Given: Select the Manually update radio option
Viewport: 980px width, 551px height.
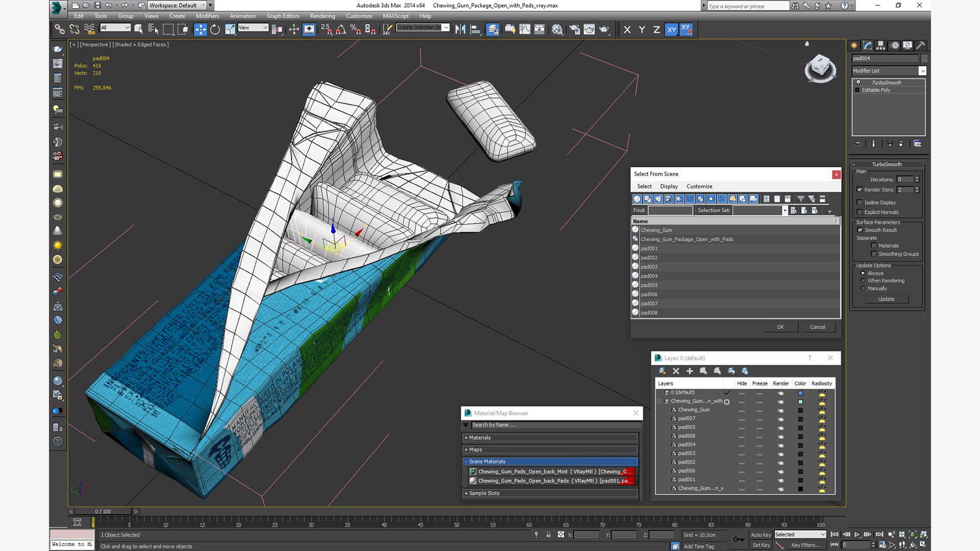Looking at the screenshot, I should click(x=863, y=288).
